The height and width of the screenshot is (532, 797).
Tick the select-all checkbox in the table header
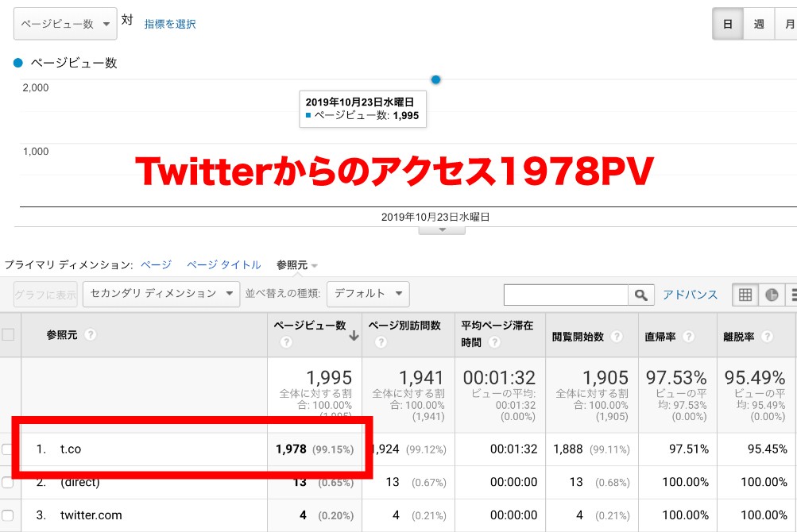(x=8, y=335)
